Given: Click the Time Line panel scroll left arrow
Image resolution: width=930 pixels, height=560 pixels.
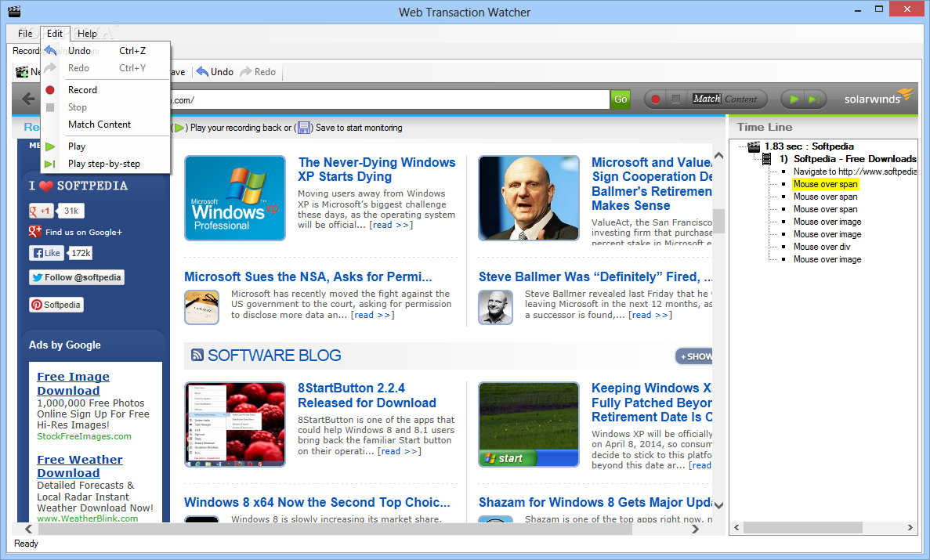Looking at the screenshot, I should click(736, 527).
